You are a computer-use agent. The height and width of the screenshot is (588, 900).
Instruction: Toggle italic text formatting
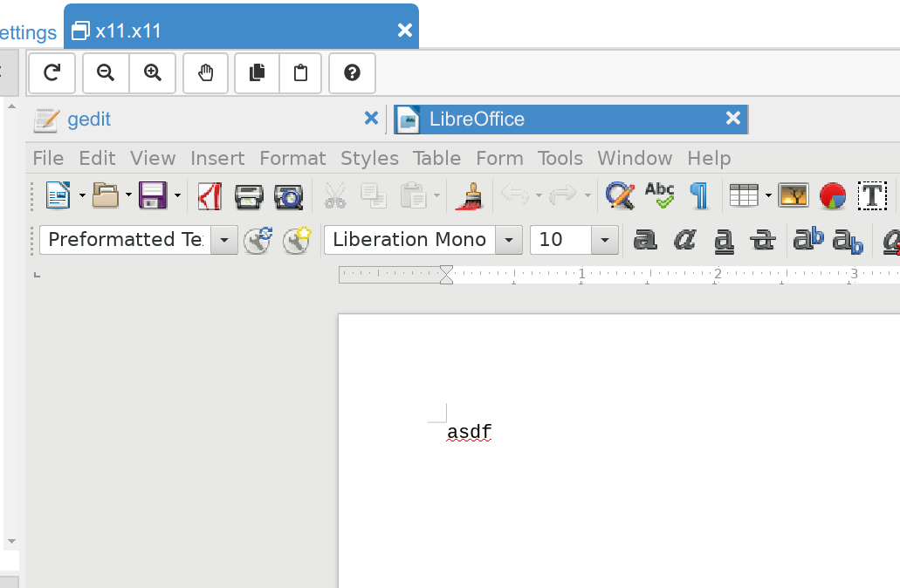click(684, 240)
